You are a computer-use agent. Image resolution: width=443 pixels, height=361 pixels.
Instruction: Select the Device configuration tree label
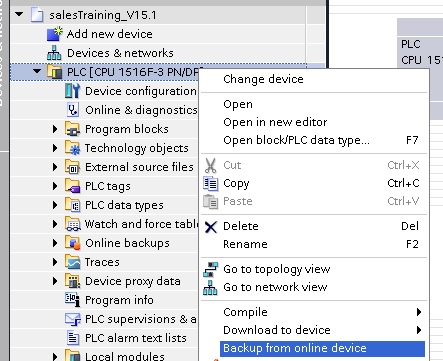(141, 91)
